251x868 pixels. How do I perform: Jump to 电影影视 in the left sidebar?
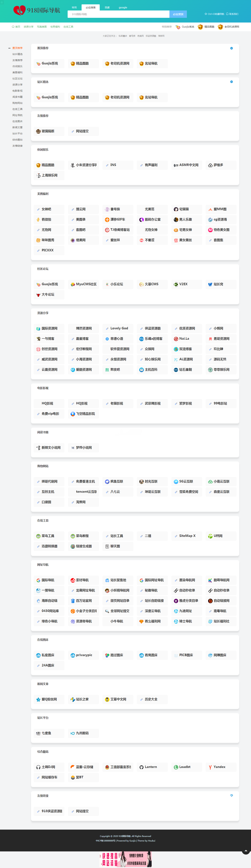tap(17, 91)
